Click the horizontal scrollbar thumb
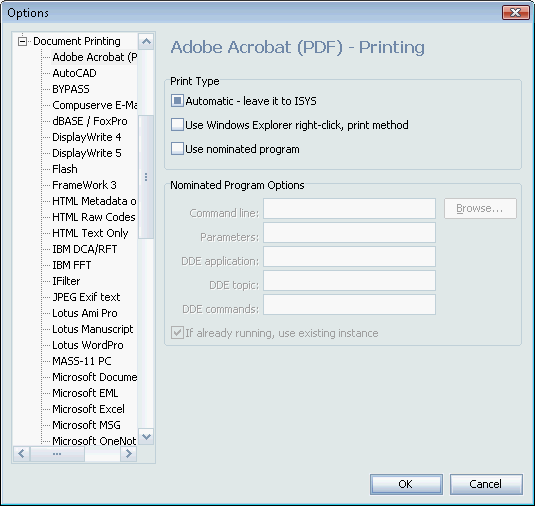 (57, 454)
